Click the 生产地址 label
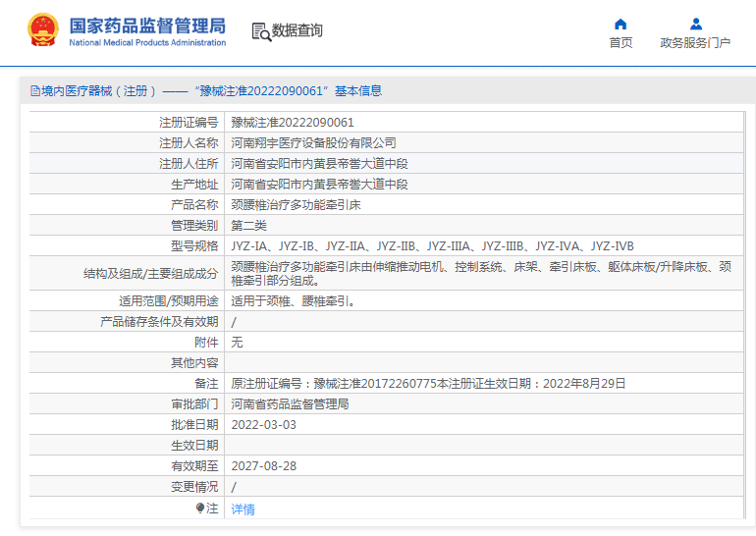Viewport: 756px width, 536px height. 194,185
